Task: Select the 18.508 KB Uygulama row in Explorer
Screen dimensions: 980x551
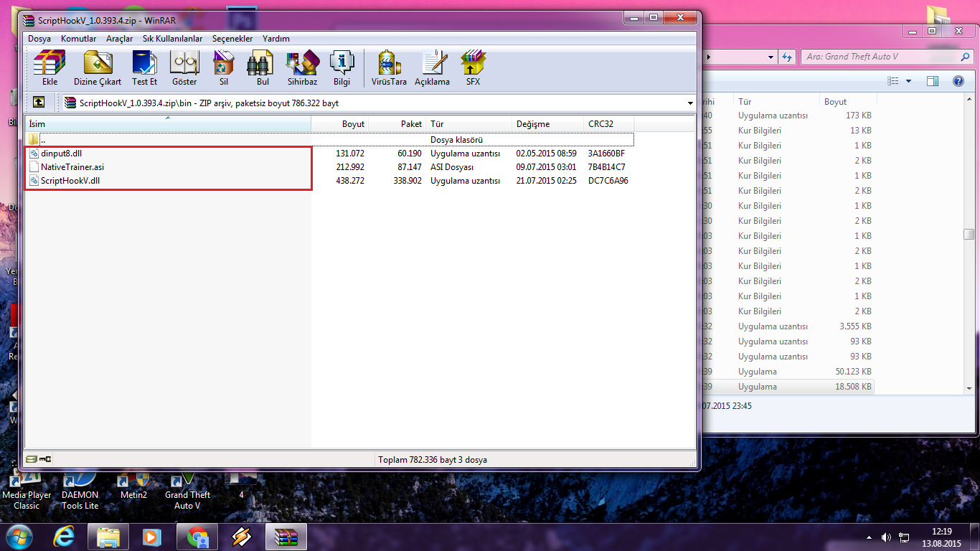Action: [789, 387]
